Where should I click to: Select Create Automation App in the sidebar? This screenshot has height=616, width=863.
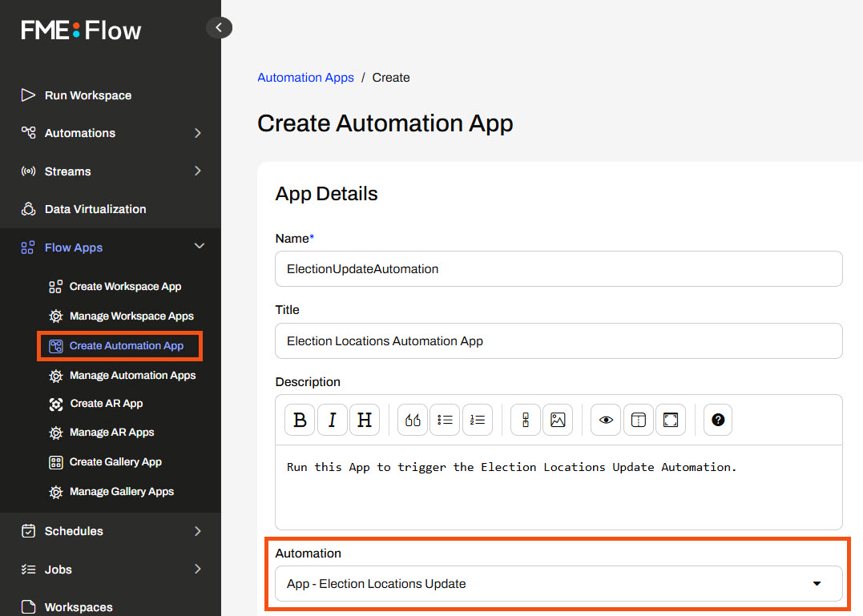[x=126, y=346]
